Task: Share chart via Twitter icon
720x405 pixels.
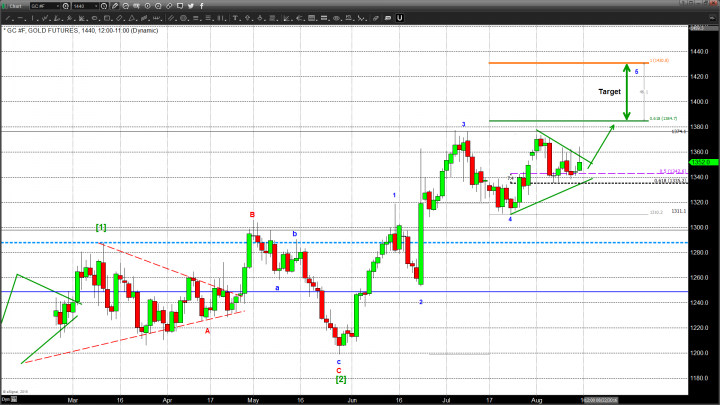Action: (191, 6)
